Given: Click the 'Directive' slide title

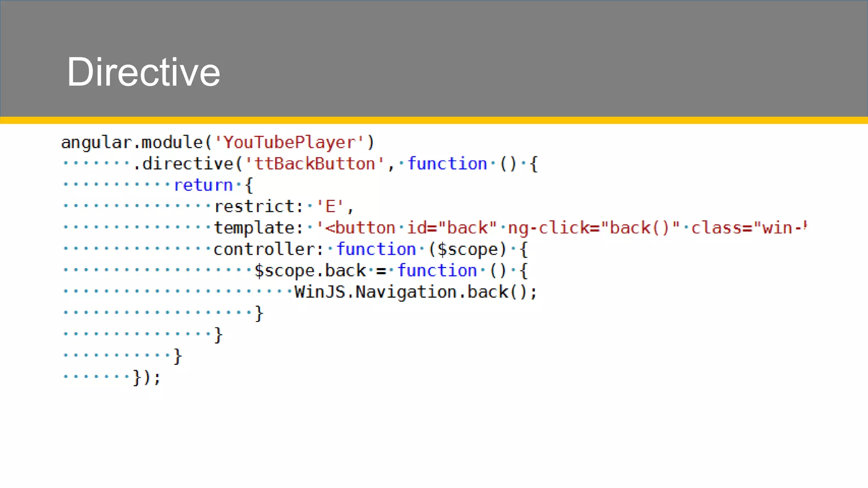Looking at the screenshot, I should 143,72.
